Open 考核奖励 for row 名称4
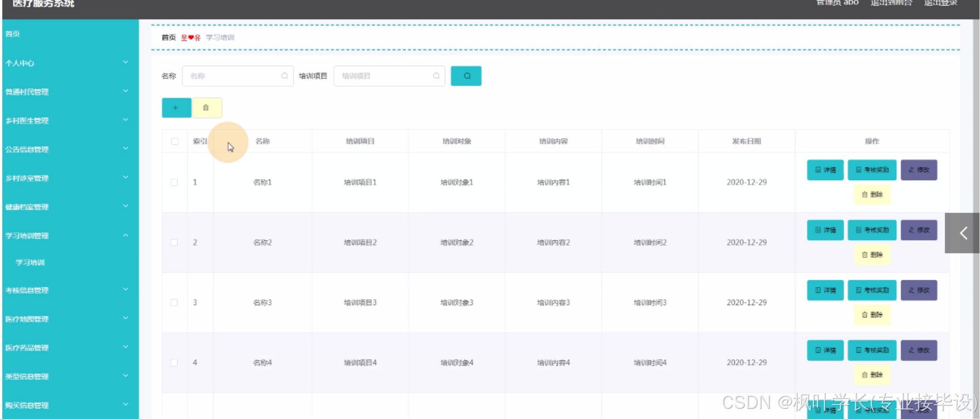 click(x=872, y=350)
